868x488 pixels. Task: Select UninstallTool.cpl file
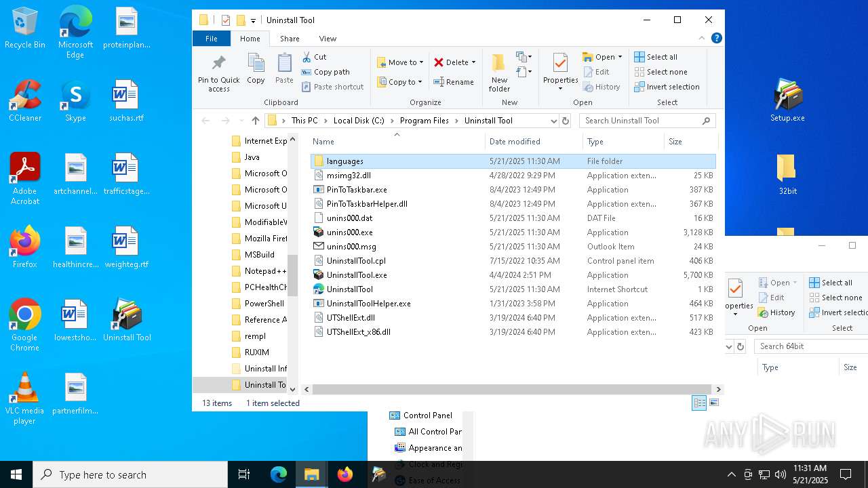513,261
